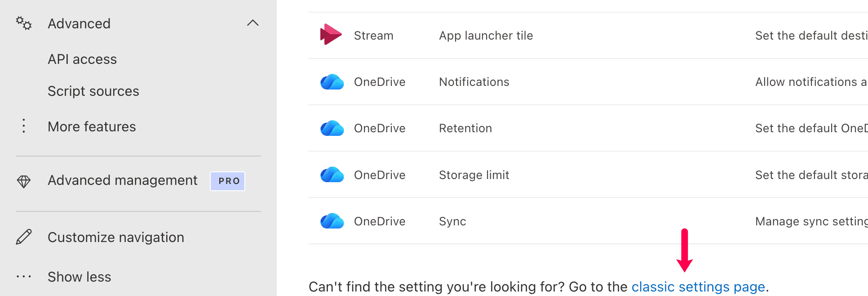Click the kebab menu beside More features
The height and width of the screenshot is (296, 868).
(x=23, y=126)
